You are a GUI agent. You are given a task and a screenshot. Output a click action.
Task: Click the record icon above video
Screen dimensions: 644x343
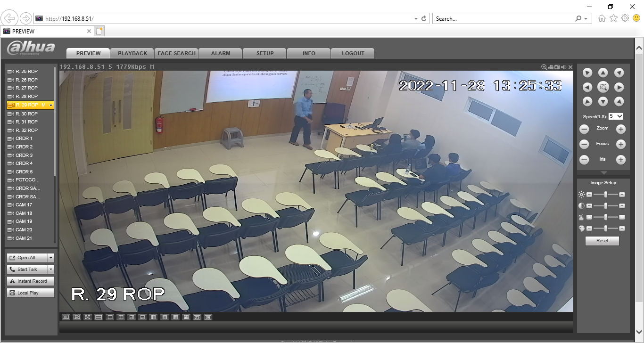[551, 67]
